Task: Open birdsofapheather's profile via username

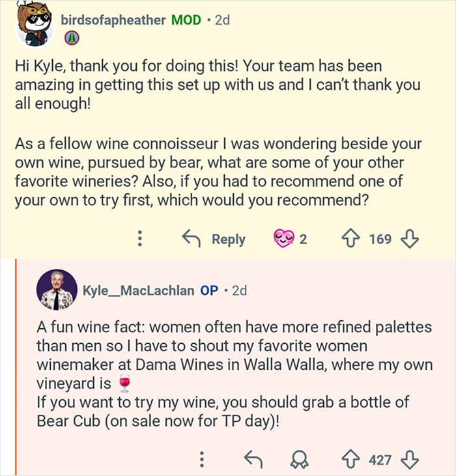Action: click(113, 20)
